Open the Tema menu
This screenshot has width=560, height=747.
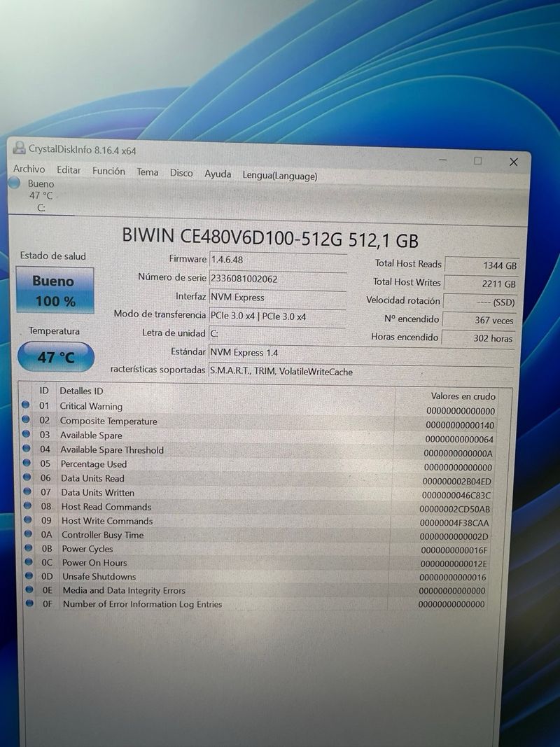[148, 172]
